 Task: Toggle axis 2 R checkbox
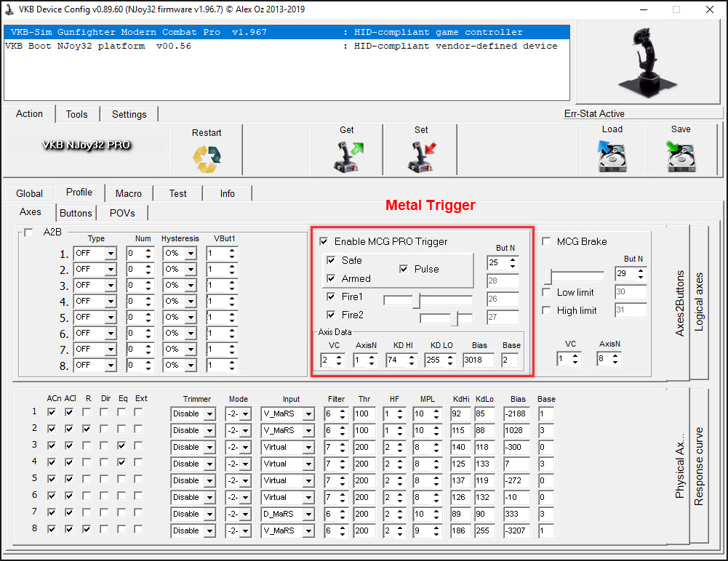tap(87, 429)
